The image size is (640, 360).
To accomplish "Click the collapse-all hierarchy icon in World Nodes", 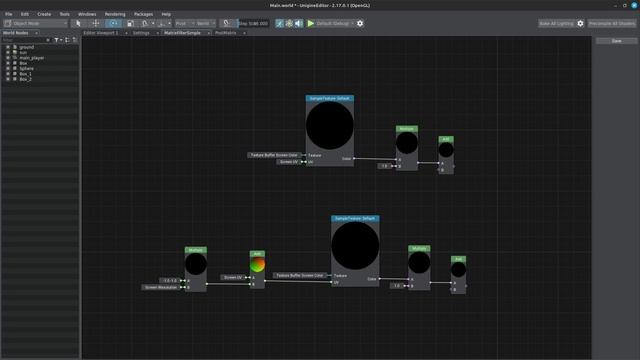I will coord(74,40).
